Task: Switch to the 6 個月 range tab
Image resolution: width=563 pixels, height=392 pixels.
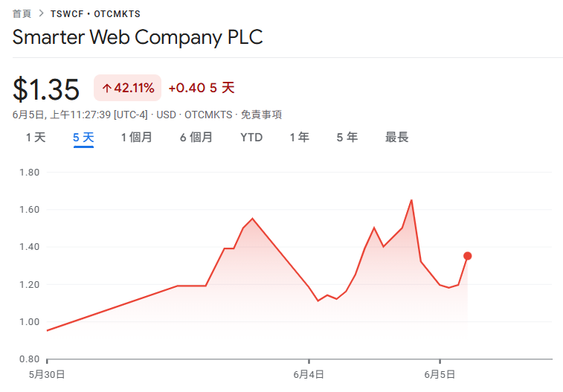Action: 196,138
